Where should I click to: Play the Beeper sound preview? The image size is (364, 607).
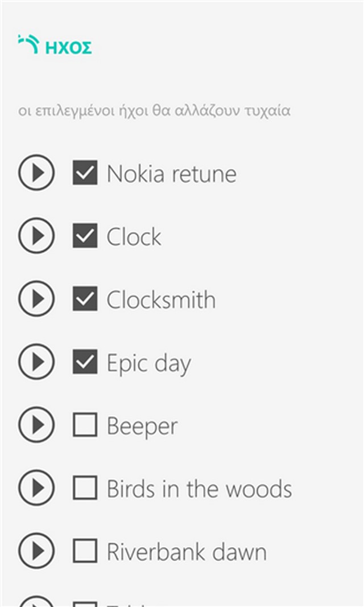pyautogui.click(x=36, y=425)
